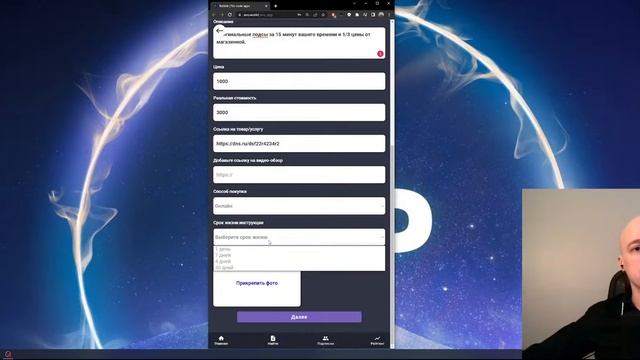Select the No-code app browser tab
The image size is (640, 360).
239,6
